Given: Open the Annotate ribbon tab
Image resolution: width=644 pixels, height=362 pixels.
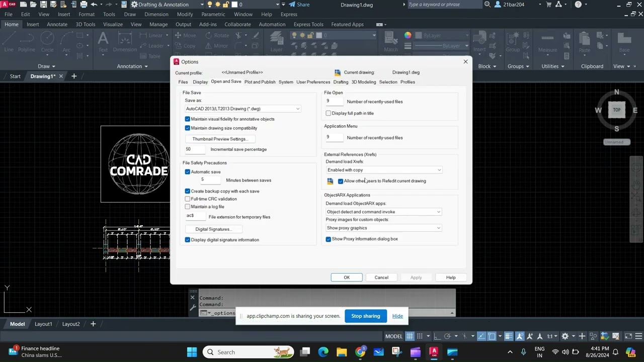Looking at the screenshot, I should click(57, 24).
